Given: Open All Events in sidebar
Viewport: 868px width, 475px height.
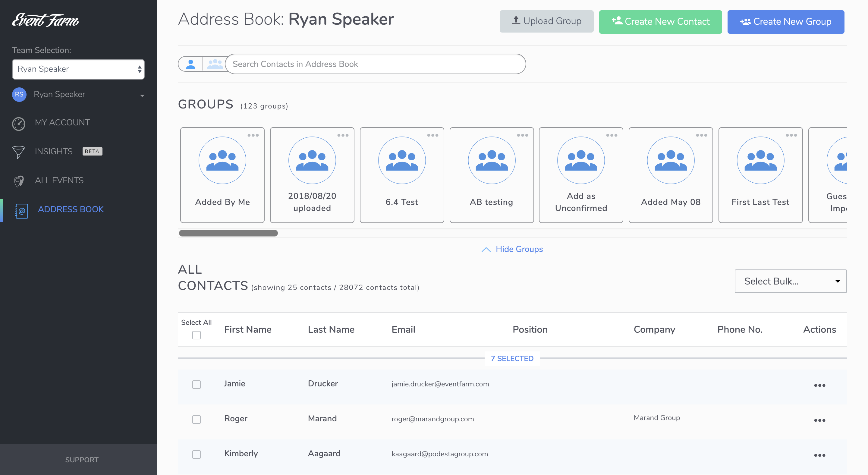Looking at the screenshot, I should click(59, 181).
